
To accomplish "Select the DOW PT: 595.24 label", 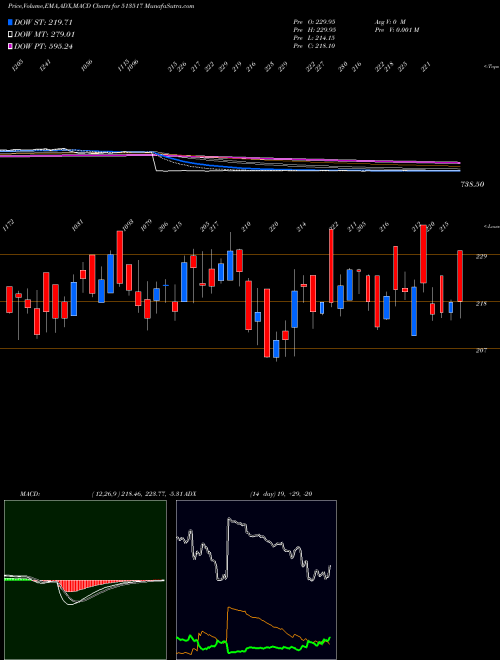I will [x=43, y=46].
